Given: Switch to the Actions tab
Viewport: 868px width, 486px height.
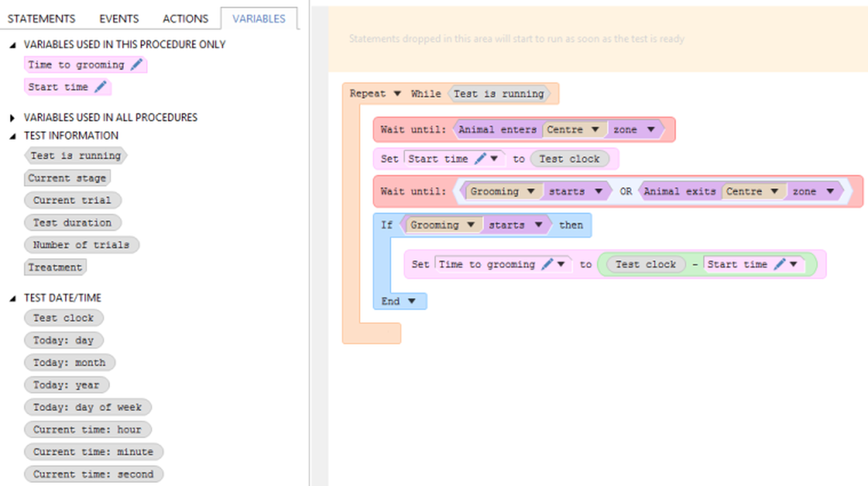Looking at the screenshot, I should click(185, 19).
